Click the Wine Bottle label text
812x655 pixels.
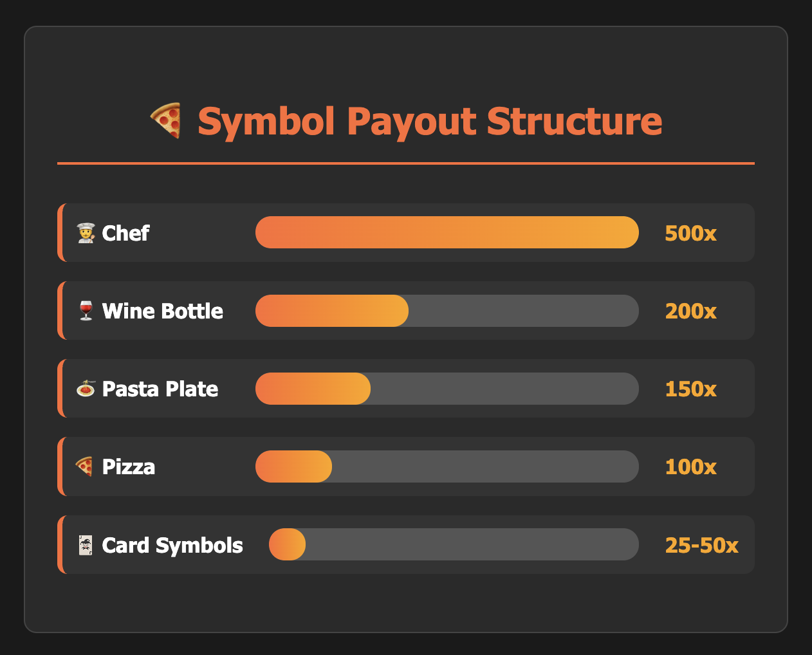tap(163, 311)
